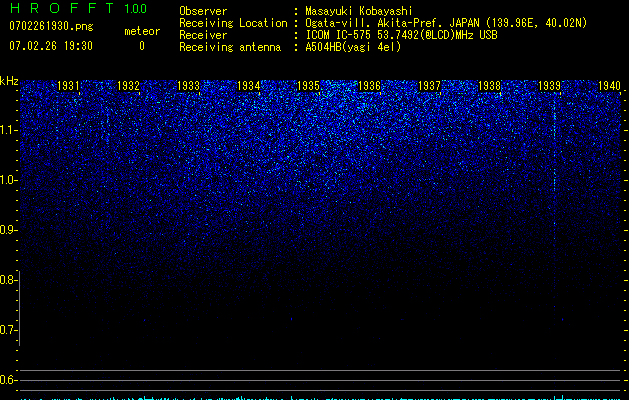The image size is (629, 400).
Task: Click the HROFFT 1.0.0 title text
Action: tap(78, 8)
